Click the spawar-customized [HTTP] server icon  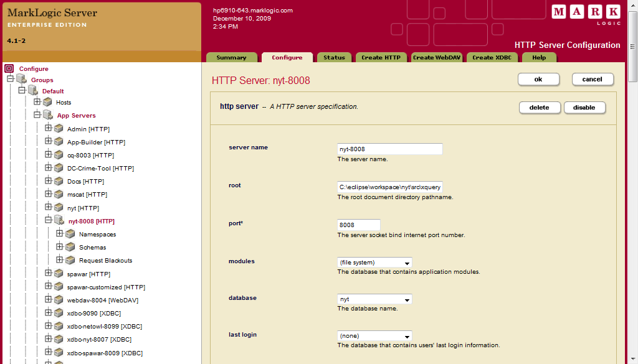click(59, 287)
